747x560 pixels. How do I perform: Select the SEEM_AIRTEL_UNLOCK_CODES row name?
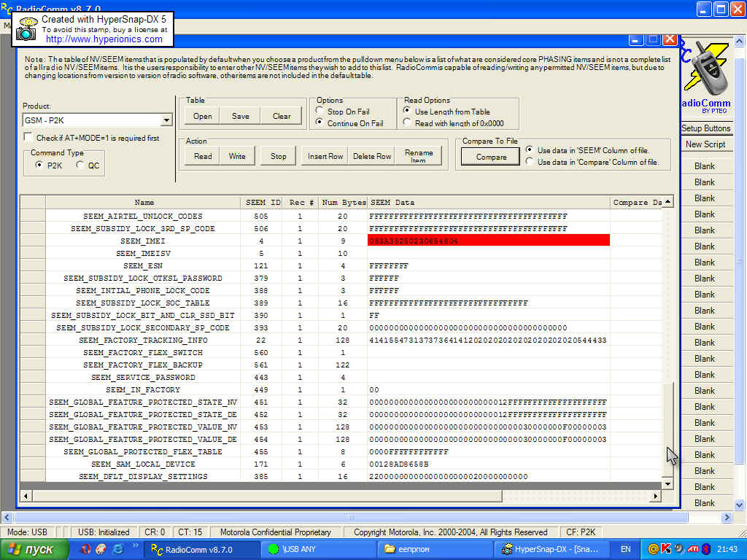click(x=143, y=216)
